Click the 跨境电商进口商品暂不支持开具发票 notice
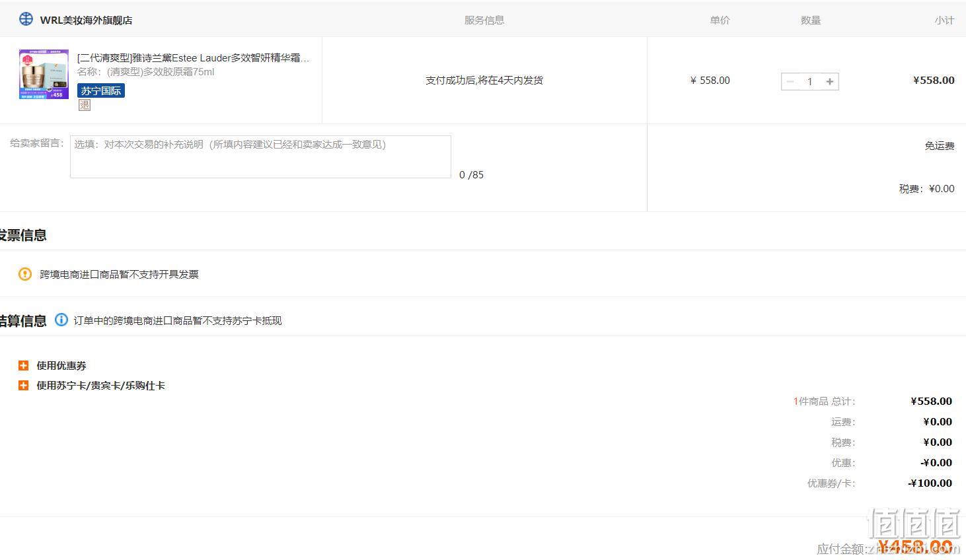This screenshot has width=966, height=560. click(120, 274)
